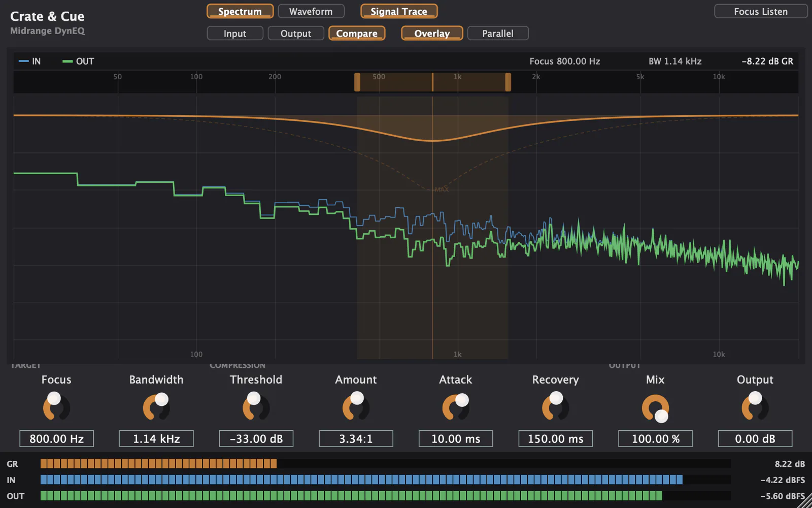Switch to Waveform view
Viewport: 812px width, 508px height.
coord(311,11)
